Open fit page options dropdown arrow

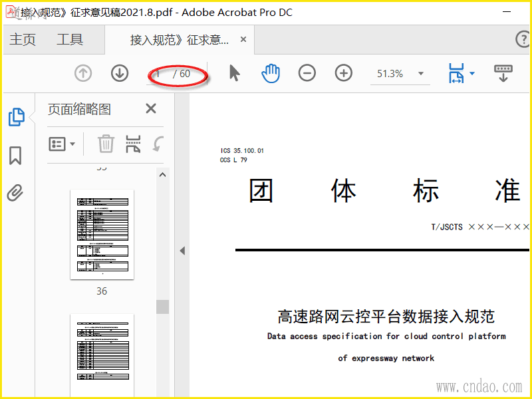(472, 73)
